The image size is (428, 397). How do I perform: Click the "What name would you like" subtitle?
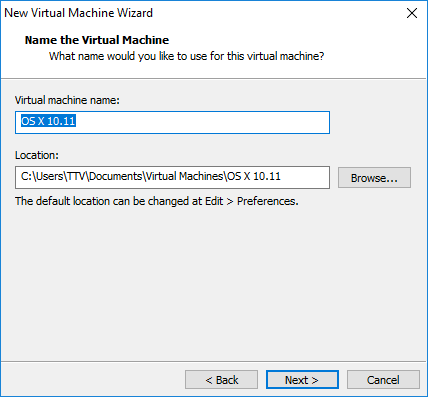187,56
